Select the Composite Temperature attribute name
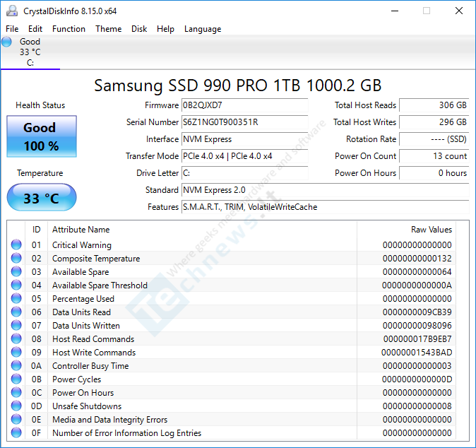 click(96, 259)
